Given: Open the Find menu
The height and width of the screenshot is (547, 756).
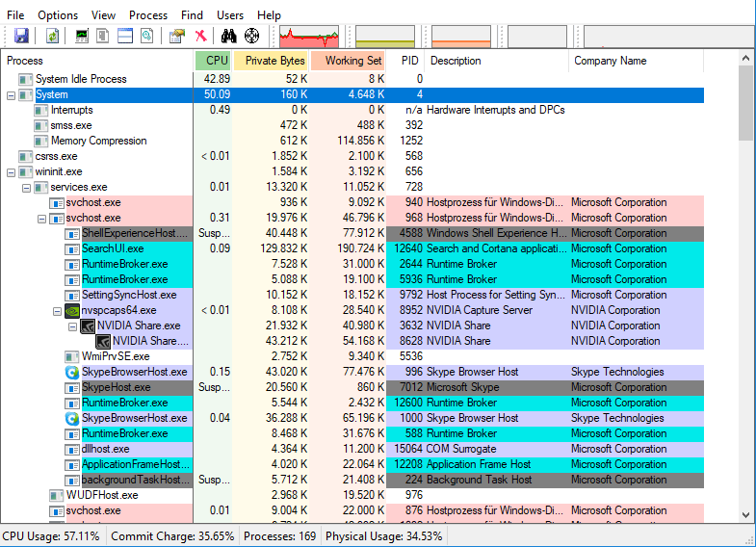Looking at the screenshot, I should tap(192, 15).
